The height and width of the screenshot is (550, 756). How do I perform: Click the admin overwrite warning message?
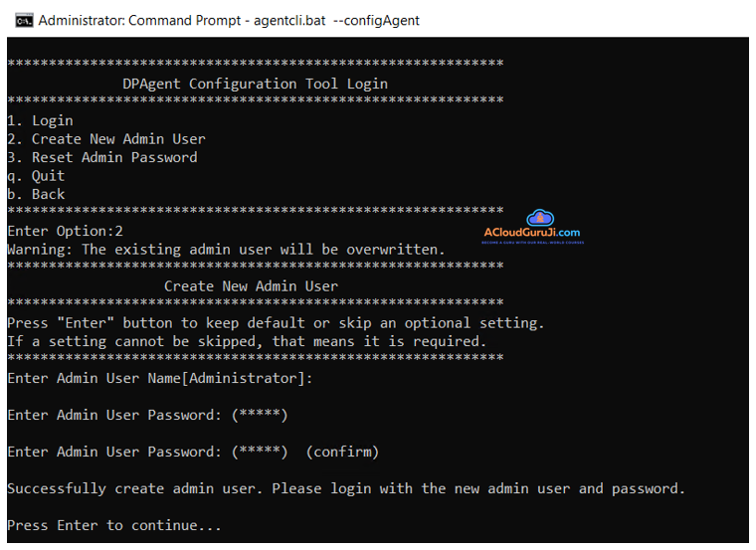click(226, 249)
